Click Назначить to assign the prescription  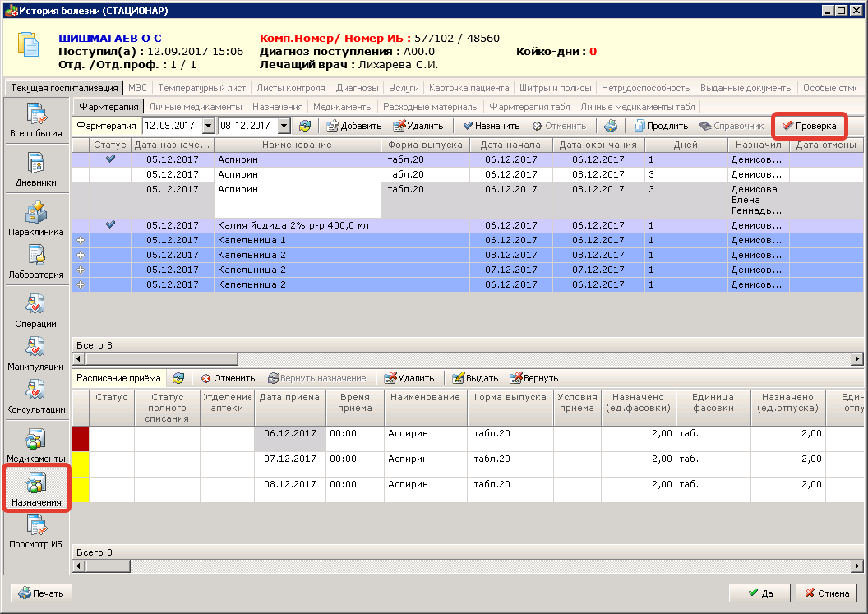point(491,126)
